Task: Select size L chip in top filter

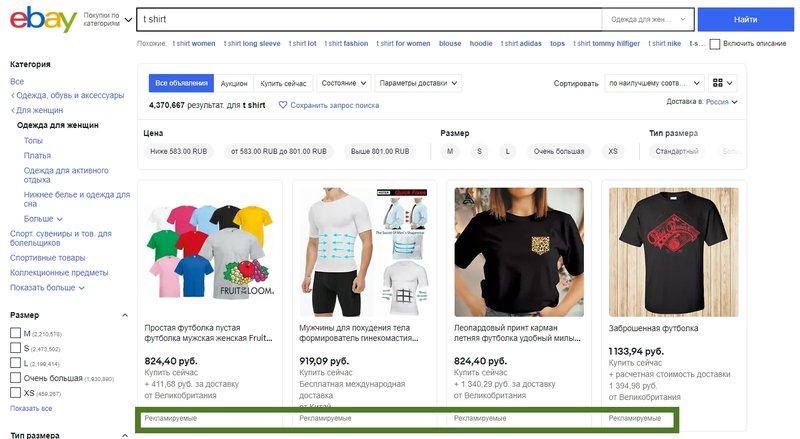Action: (508, 151)
